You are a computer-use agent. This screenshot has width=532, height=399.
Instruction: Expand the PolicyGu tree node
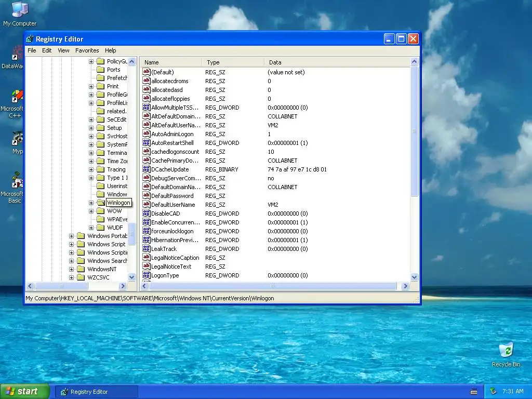[91, 61]
